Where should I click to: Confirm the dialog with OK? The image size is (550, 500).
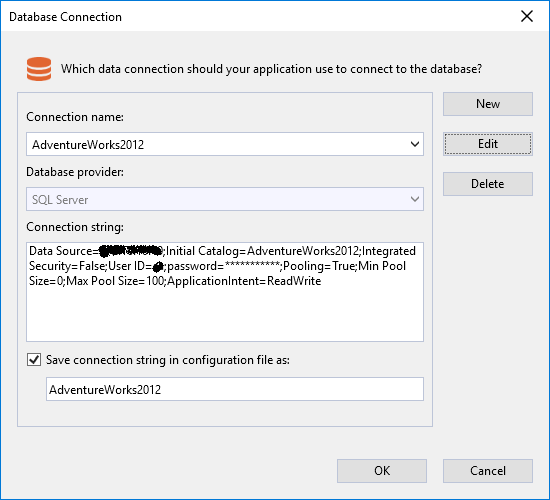point(382,471)
